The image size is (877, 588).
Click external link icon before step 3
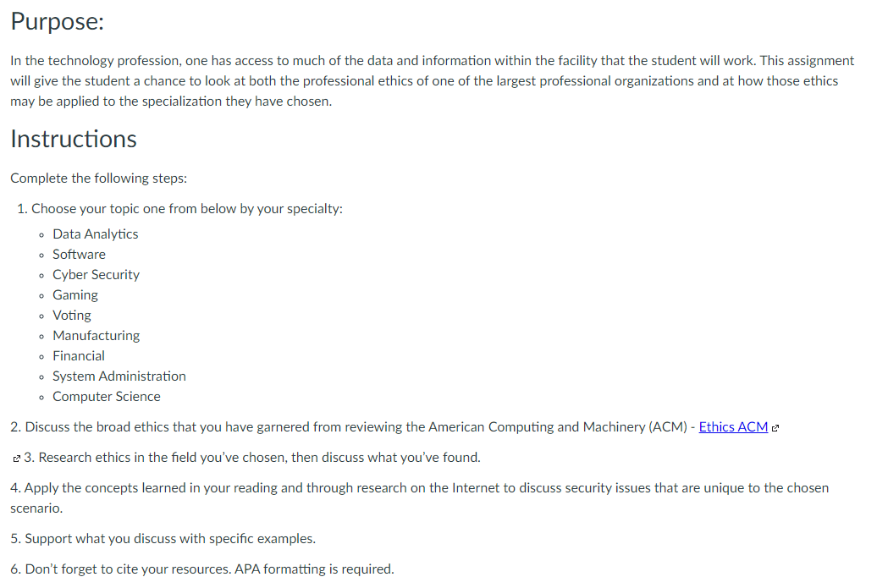tap(16, 459)
